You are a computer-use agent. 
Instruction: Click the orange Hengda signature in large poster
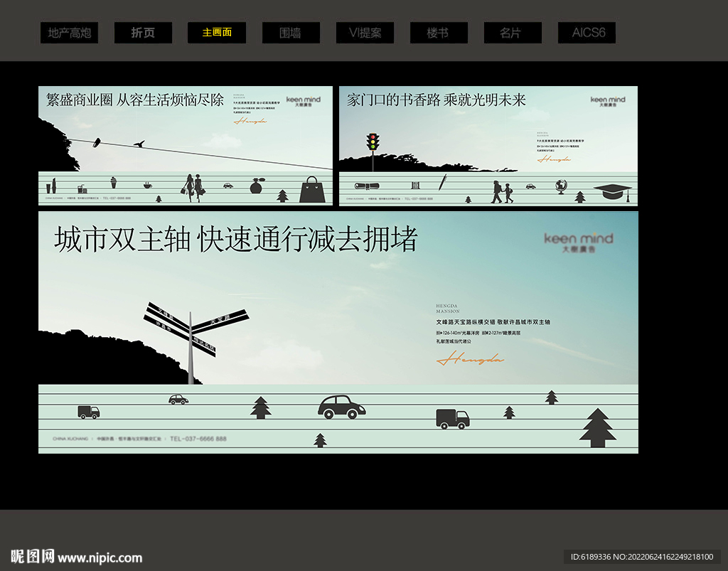471,358
